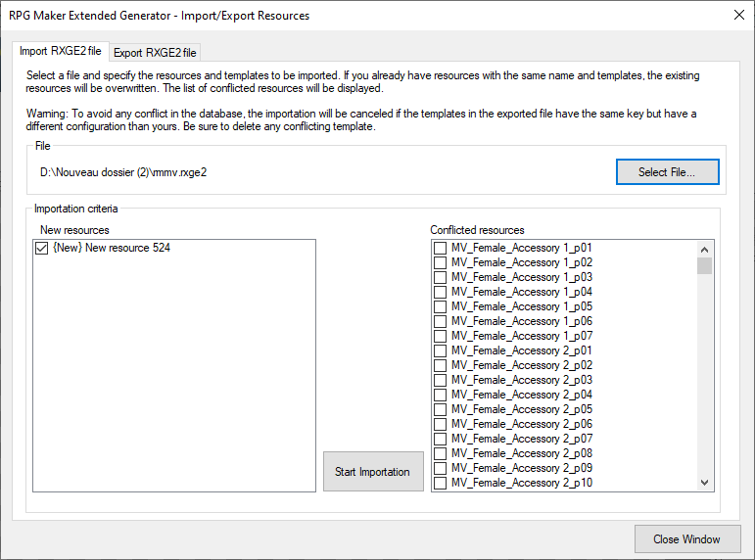Enable MV_Female_Accessory 1_p04 checkbox
The height and width of the screenshot is (560, 755).
click(440, 292)
